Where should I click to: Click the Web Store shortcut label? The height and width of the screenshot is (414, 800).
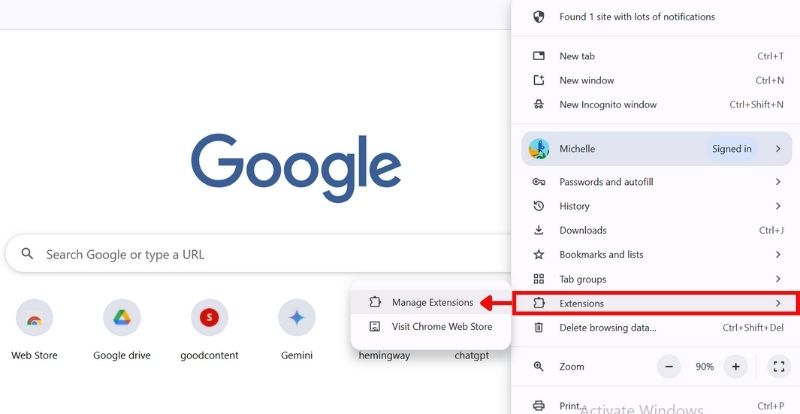pos(34,355)
